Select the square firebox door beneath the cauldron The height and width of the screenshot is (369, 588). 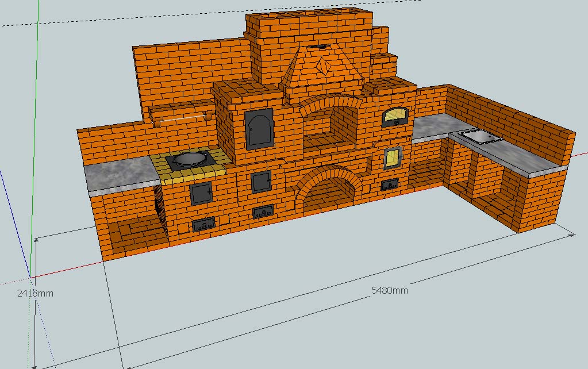click(201, 193)
